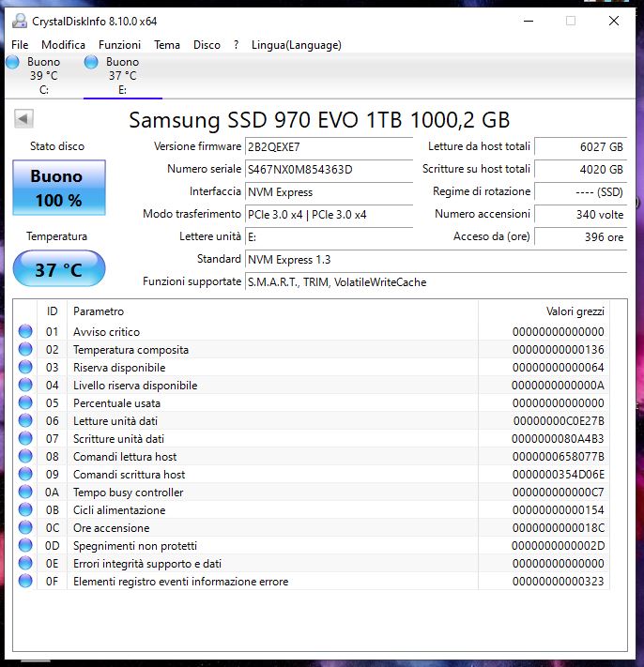Select the Cicli alimentazione parameter text

pos(119,510)
